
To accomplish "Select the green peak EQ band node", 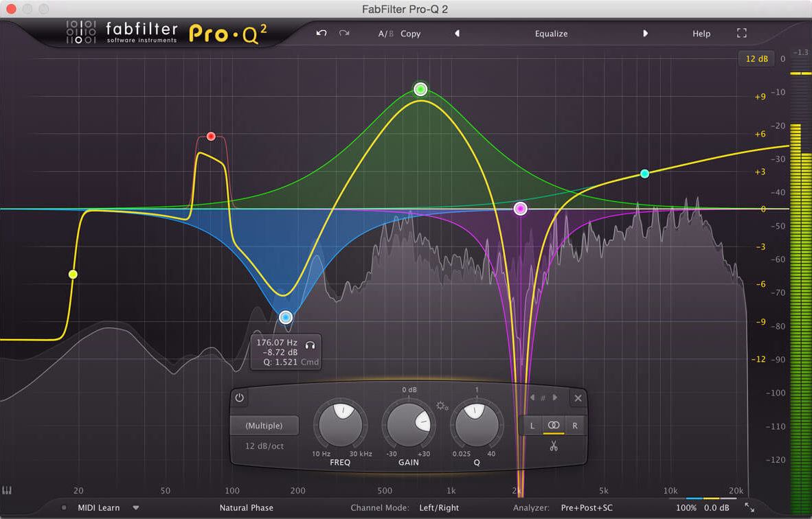I will tap(420, 89).
